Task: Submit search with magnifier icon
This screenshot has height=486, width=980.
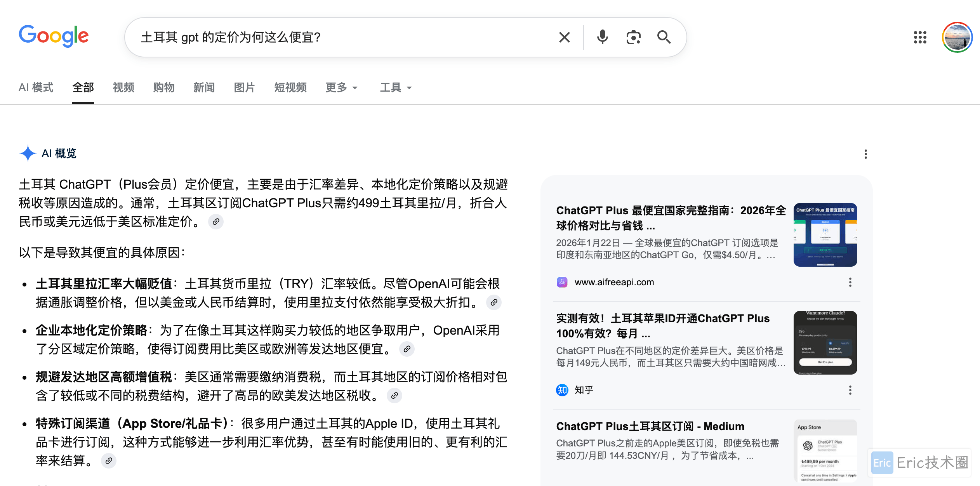Action: [x=664, y=37]
